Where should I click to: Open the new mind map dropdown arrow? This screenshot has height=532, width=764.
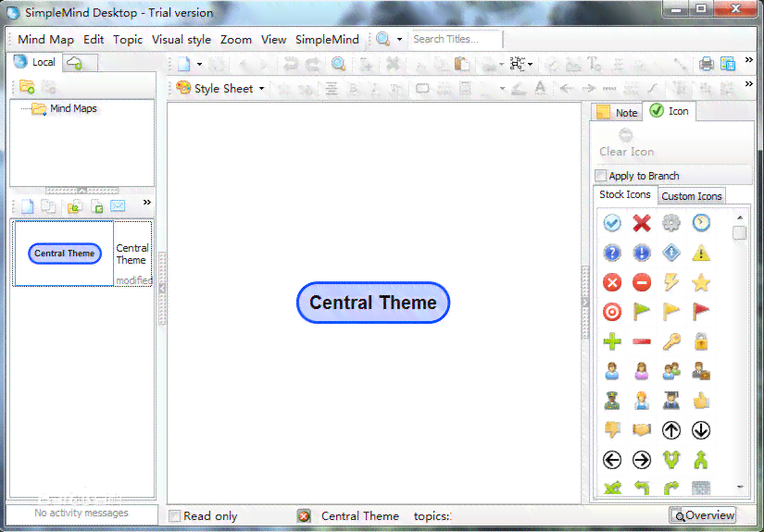tap(199, 64)
